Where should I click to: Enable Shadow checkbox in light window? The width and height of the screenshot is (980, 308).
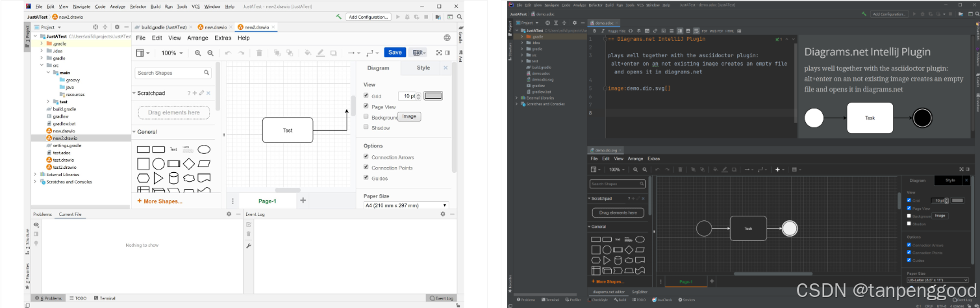pyautogui.click(x=366, y=127)
